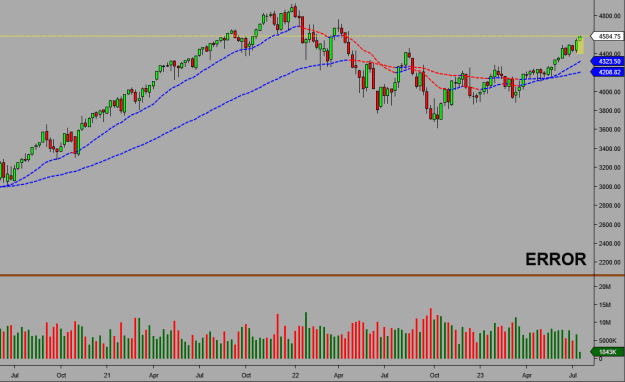Image resolution: width=625 pixels, height=382 pixels.
Task: Click the 3000.00 price axis label
Action: [609, 187]
